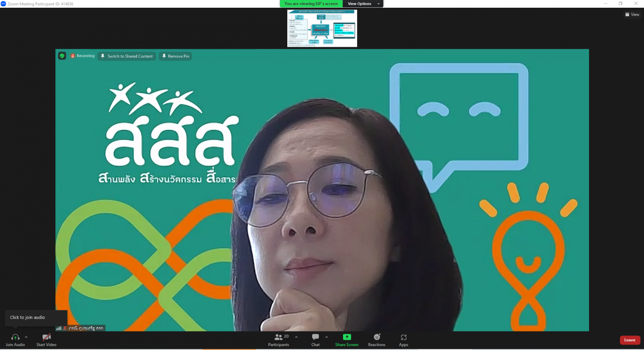The width and height of the screenshot is (644, 350).
Task: Click the 'You are viewing SIF's screen' banner
Action: [x=311, y=4]
